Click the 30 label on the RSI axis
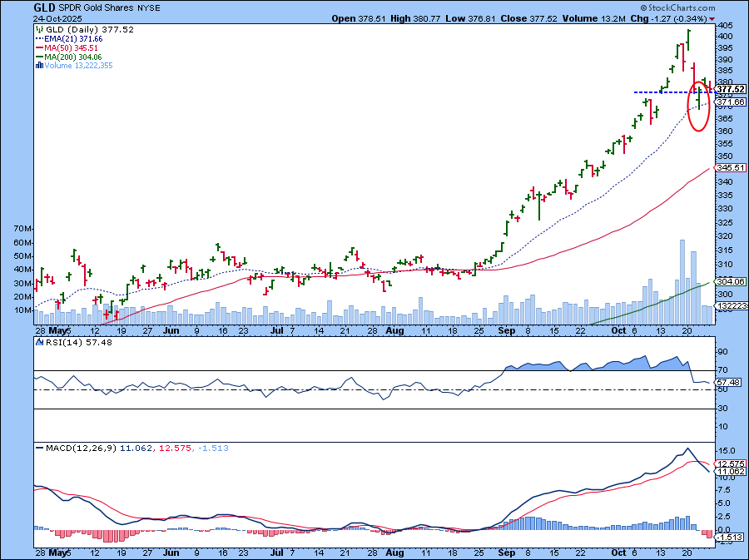The width and height of the screenshot is (749, 560). click(x=722, y=409)
